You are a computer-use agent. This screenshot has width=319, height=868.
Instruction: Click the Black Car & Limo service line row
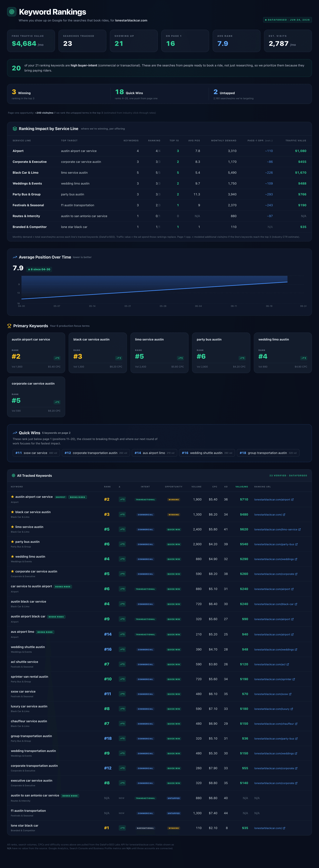coord(159,172)
